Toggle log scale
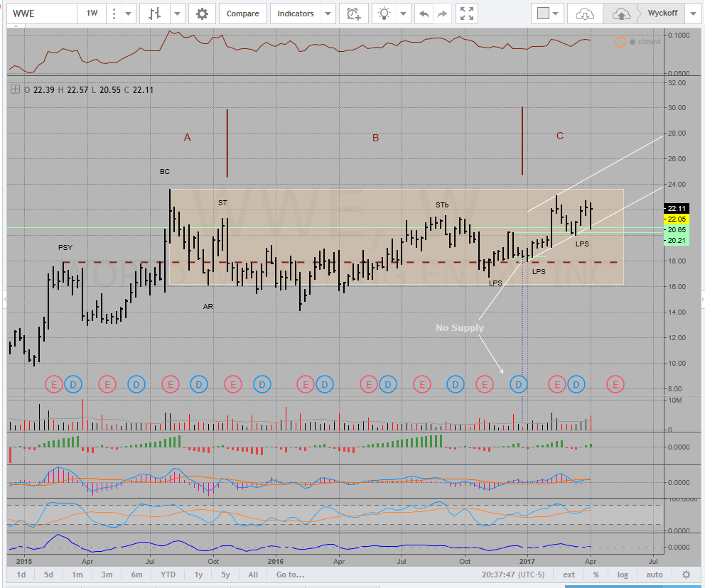The width and height of the screenshot is (705, 588). (x=623, y=575)
